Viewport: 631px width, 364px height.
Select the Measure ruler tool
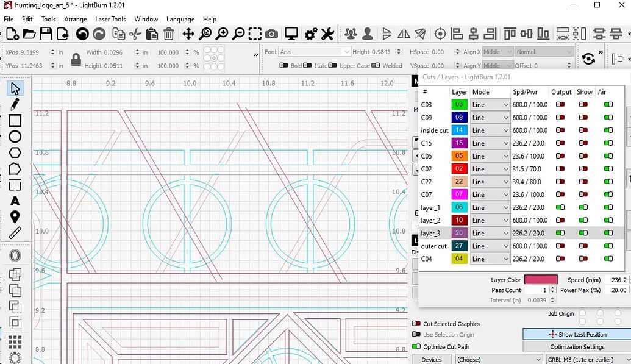[x=15, y=232]
